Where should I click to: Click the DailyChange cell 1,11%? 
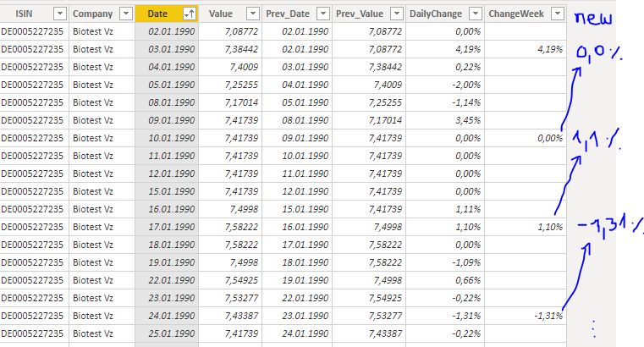tap(445, 209)
